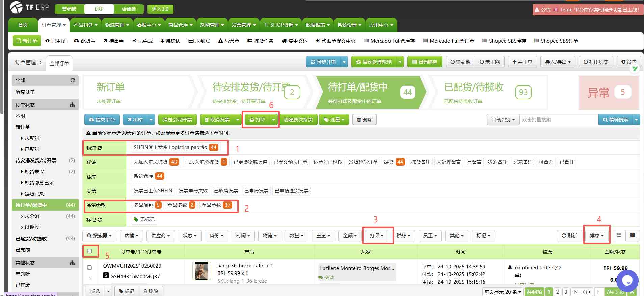This screenshot has width=644, height=296.
Task: Select the 无标记 tag filter
Action: point(144,220)
